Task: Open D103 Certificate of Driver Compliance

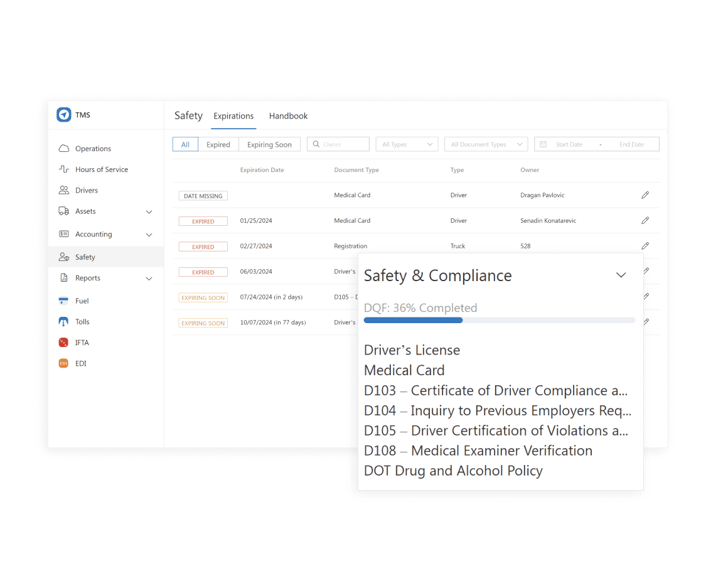Action: [495, 390]
